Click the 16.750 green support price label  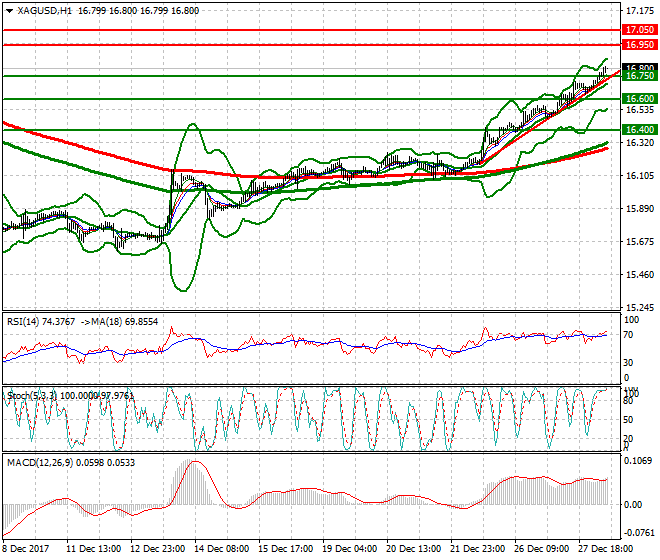[639, 76]
